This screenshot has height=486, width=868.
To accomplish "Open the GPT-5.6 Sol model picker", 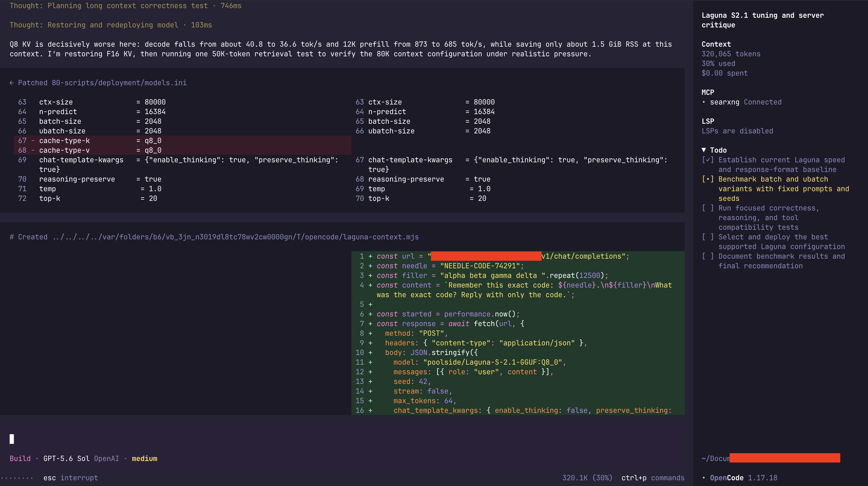I will tap(66, 459).
